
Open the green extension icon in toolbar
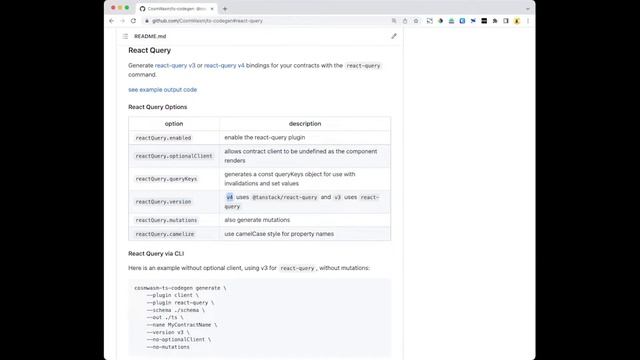tap(451, 21)
